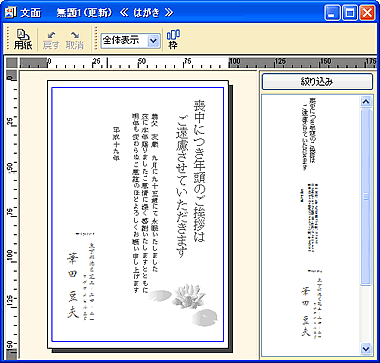The width and height of the screenshot is (380, 363).
Task: Click the headline thumbnail in template list
Action: 308,133
